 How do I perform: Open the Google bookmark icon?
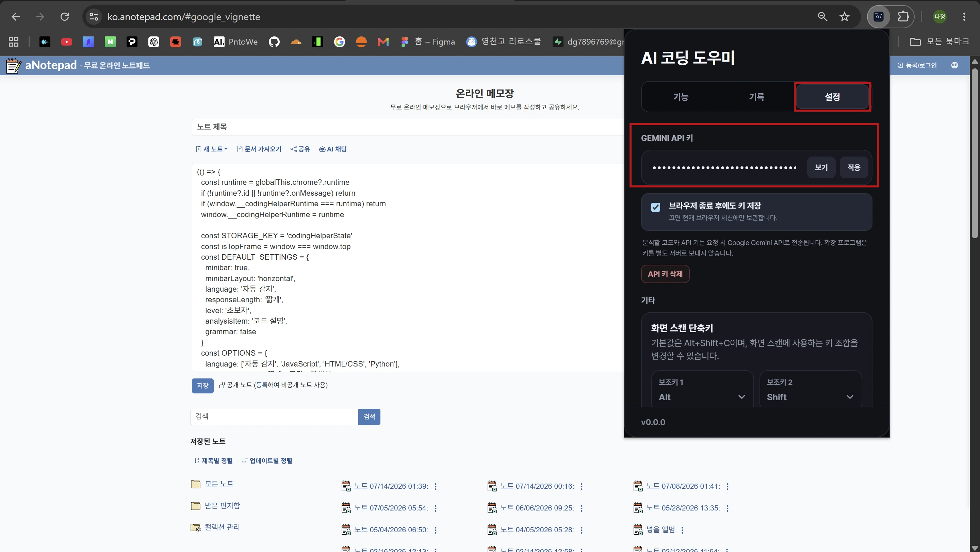(x=339, y=42)
